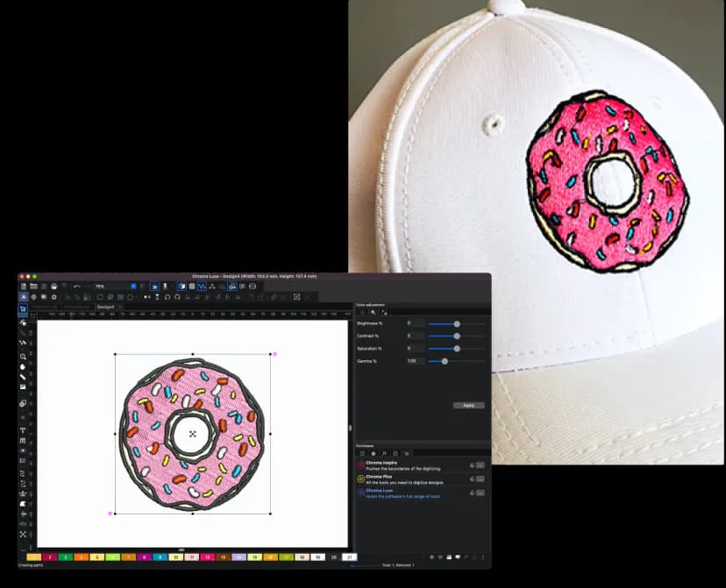This screenshot has height=588, width=726.
Task: Click the yellow Chroma Plus icon
Action: click(360, 479)
